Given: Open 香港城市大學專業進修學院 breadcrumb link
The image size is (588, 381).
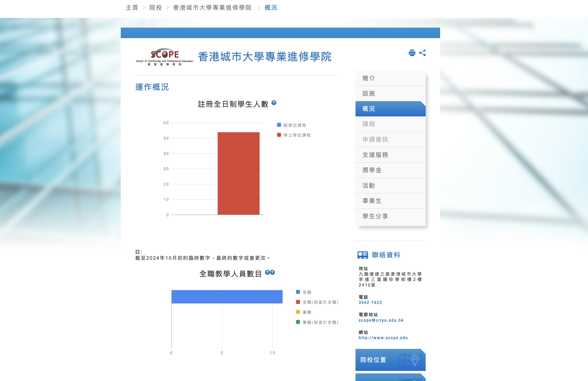Looking at the screenshot, I should pos(212,8).
